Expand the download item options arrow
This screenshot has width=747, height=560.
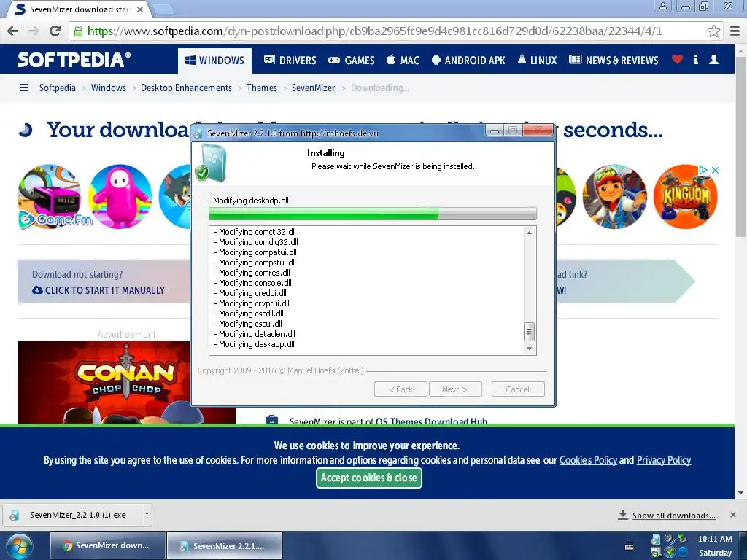tap(147, 515)
